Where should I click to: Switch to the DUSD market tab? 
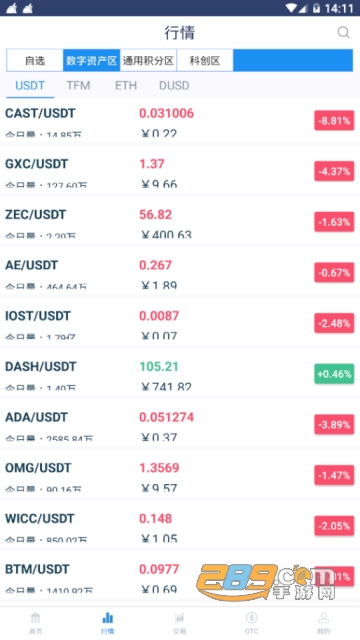coord(174,86)
